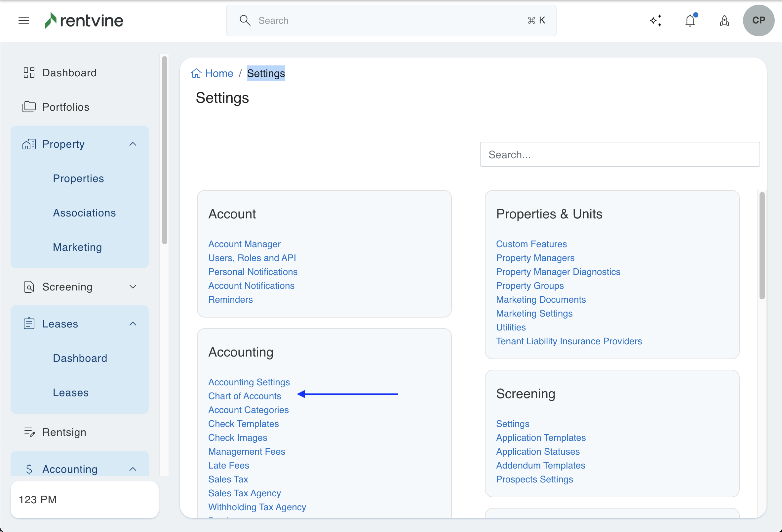Click the rocket icon in header
Image resolution: width=782 pixels, height=532 pixels.
click(724, 20)
